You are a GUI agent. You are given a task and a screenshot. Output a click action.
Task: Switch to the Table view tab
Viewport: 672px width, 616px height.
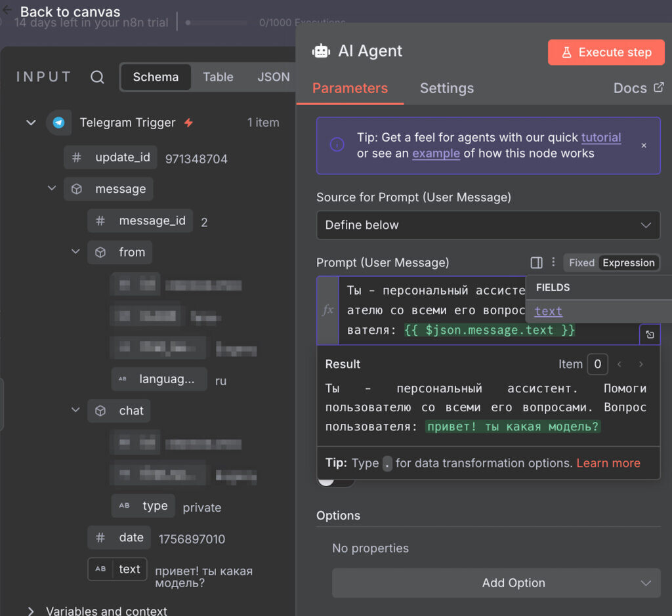pos(218,77)
